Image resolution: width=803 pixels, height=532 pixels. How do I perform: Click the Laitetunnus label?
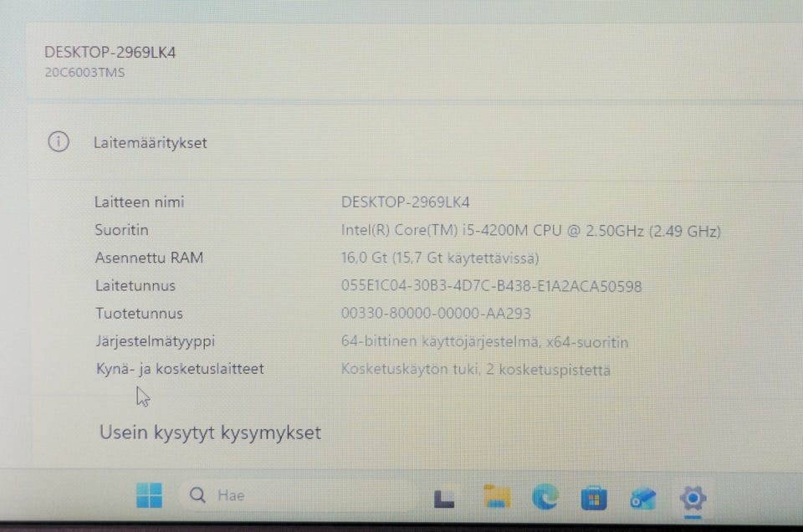[136, 285]
